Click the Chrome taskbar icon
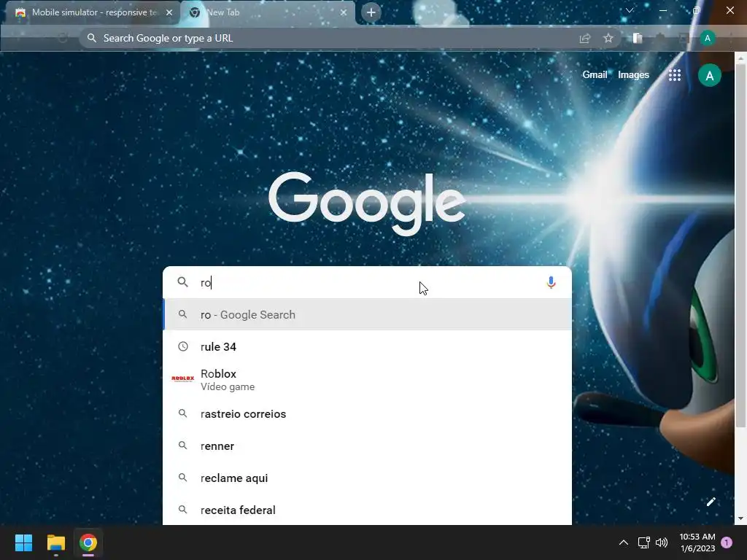Viewport: 747px width, 560px height. click(88, 542)
